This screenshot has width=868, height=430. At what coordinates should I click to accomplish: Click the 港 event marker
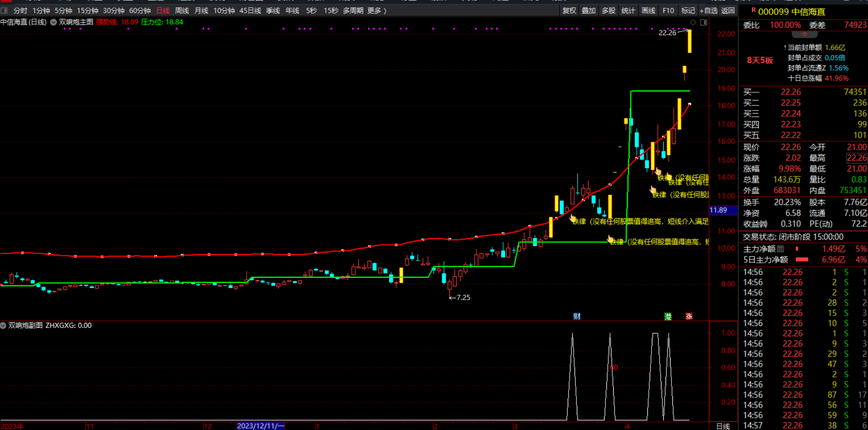coord(668,316)
